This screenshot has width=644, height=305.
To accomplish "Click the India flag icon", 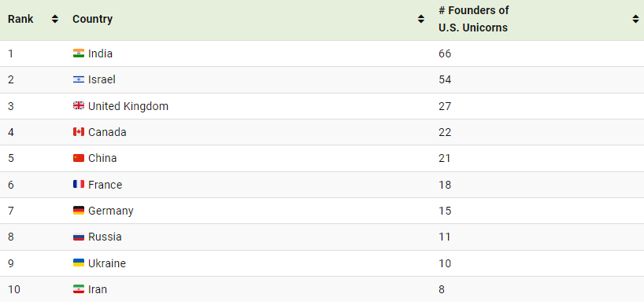I will [x=79, y=53].
